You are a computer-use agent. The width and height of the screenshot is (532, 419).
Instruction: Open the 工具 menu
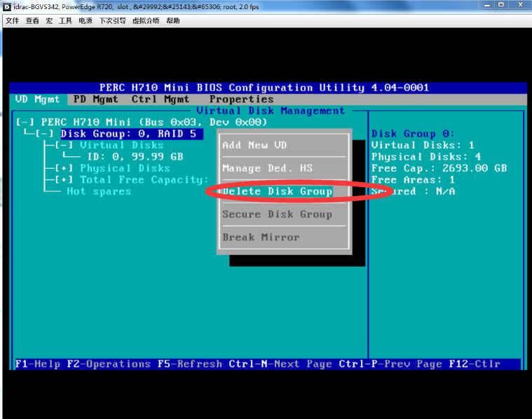65,21
